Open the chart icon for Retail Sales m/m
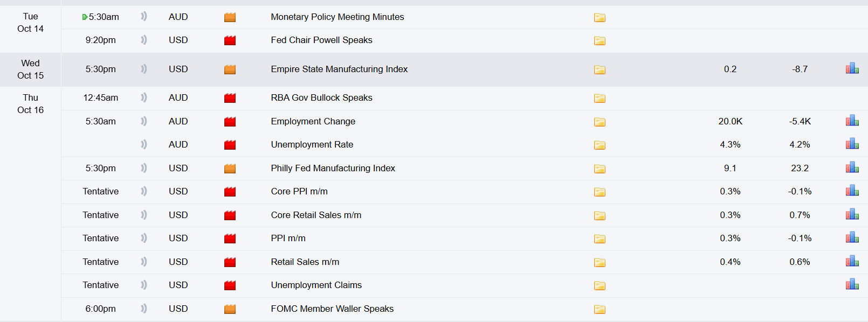Image resolution: width=868 pixels, height=322 pixels. click(x=852, y=260)
